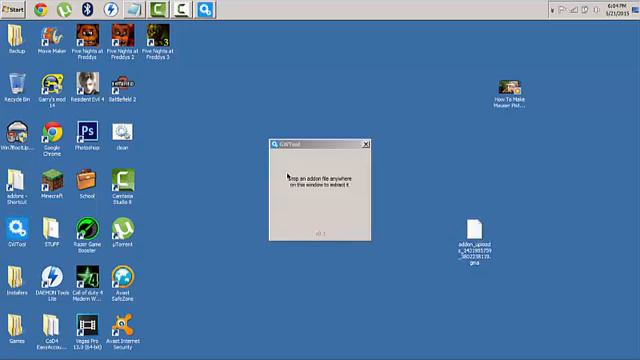This screenshot has height=360, width=640.
Task: Select the Battlefield 2 shortcut
Action: tap(122, 87)
